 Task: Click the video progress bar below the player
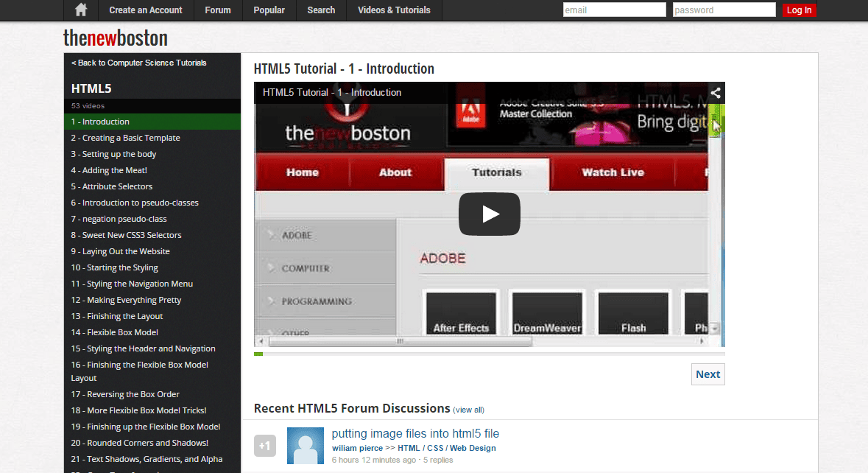(x=490, y=354)
